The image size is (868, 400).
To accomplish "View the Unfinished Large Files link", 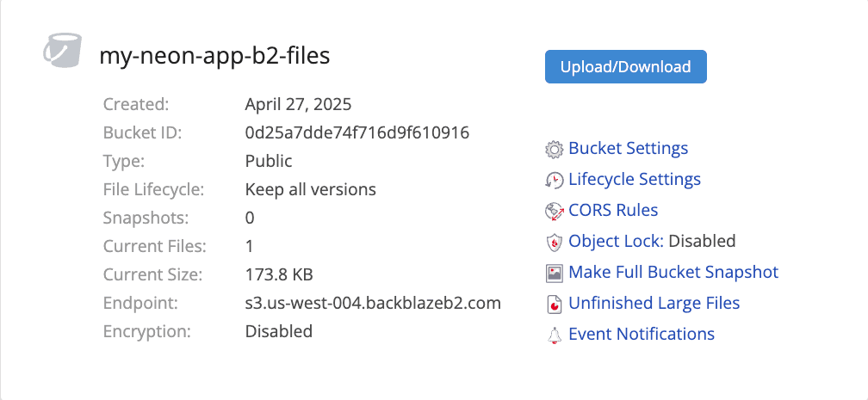I will pyautogui.click(x=654, y=304).
